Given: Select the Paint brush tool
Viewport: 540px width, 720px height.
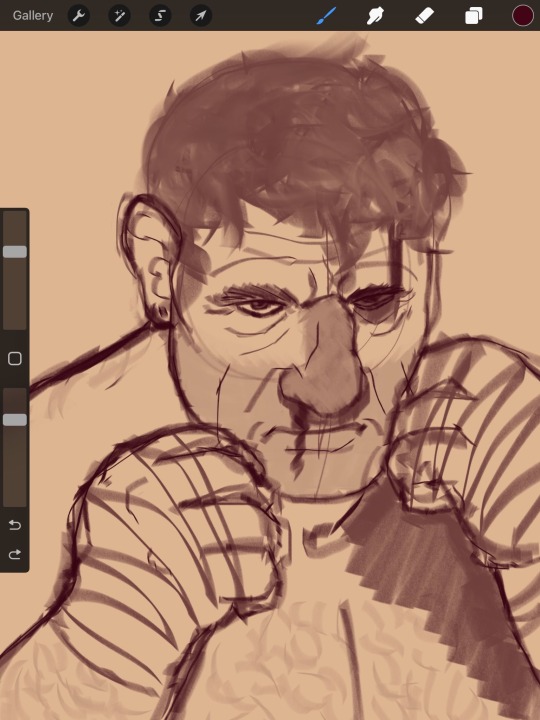Looking at the screenshot, I should (326, 16).
